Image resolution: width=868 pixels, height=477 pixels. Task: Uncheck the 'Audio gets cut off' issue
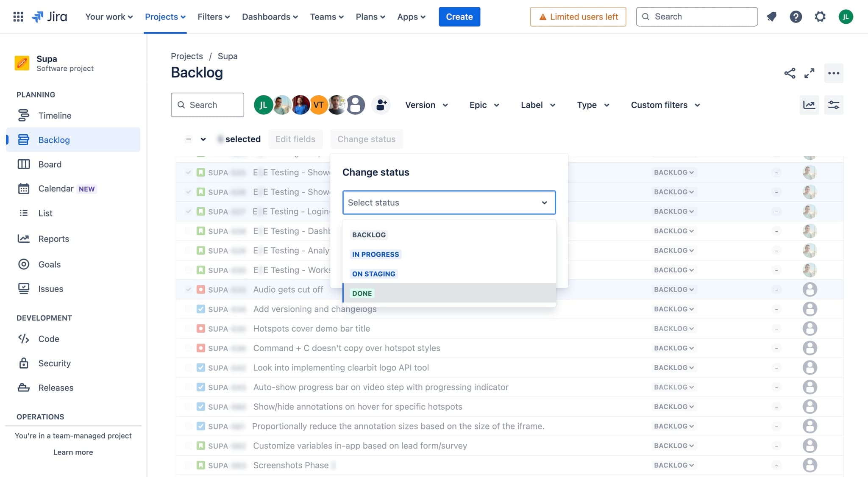189,289
